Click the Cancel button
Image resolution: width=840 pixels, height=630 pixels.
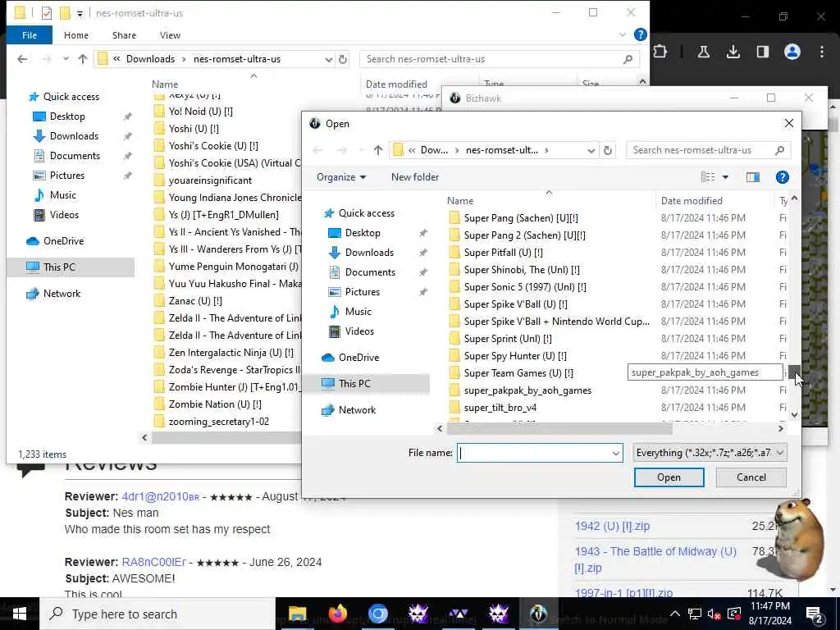tap(751, 477)
